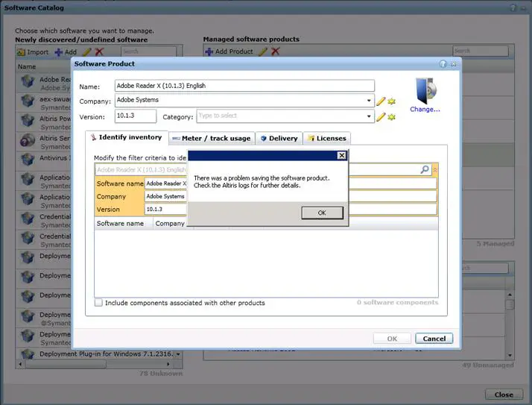Click into the product Name field
Viewport: 532px width, 405px height.
tap(244, 86)
